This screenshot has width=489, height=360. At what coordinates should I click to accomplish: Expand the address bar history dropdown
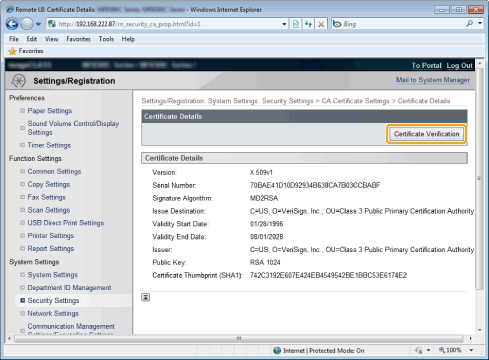[284, 24]
